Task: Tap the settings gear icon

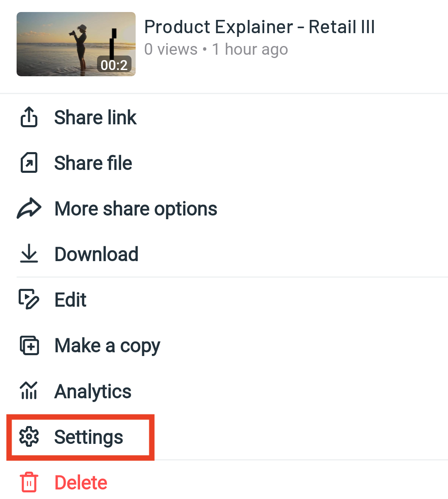Action: (x=29, y=437)
